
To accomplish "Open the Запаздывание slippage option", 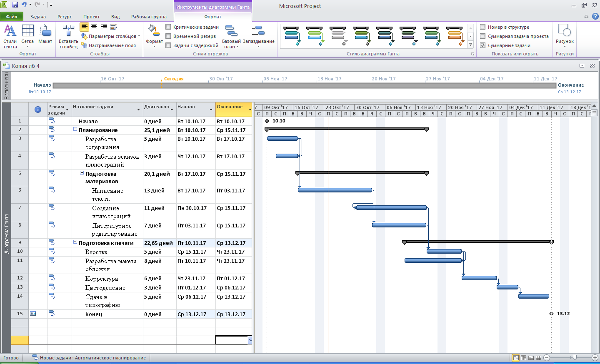I will point(258,37).
